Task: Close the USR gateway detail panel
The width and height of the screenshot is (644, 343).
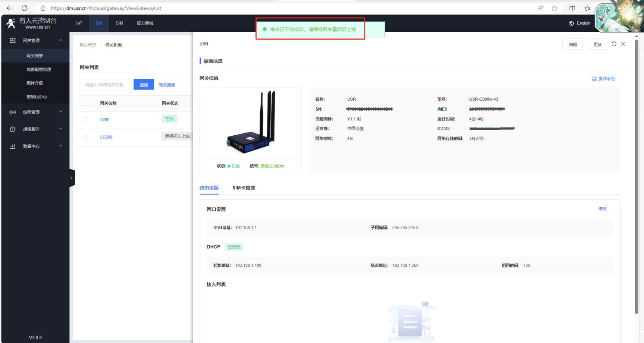Action: click(623, 44)
